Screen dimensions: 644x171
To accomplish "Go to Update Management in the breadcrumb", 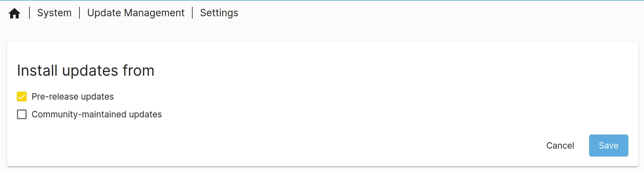I will coord(136,13).
